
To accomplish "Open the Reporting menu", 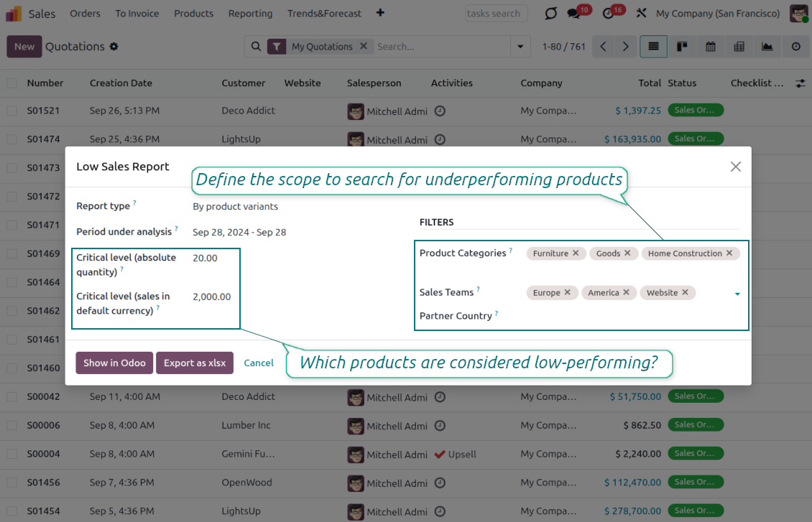I will (250, 14).
